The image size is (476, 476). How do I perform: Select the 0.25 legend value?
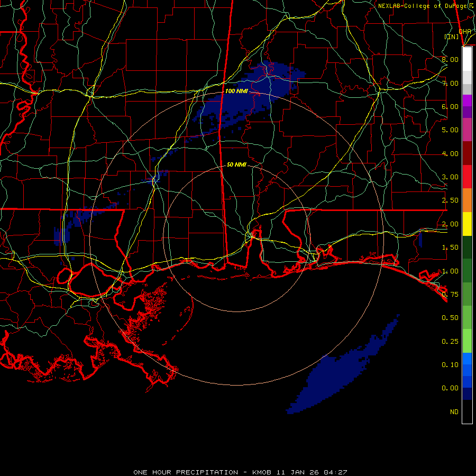[450, 342]
